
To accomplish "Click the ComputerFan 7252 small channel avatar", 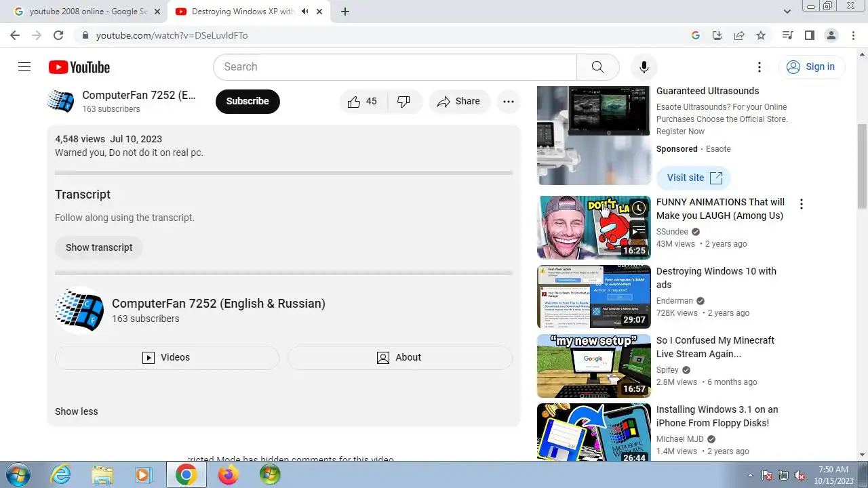I will click(60, 101).
